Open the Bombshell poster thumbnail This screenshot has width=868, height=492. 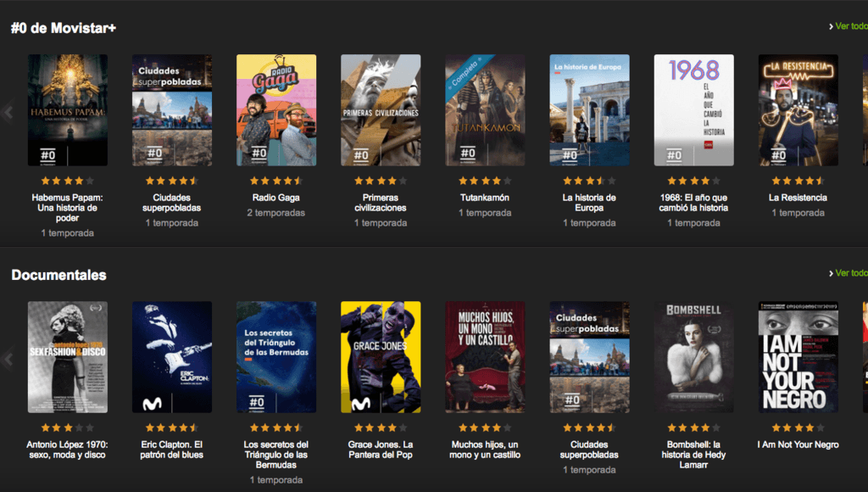[x=693, y=357]
